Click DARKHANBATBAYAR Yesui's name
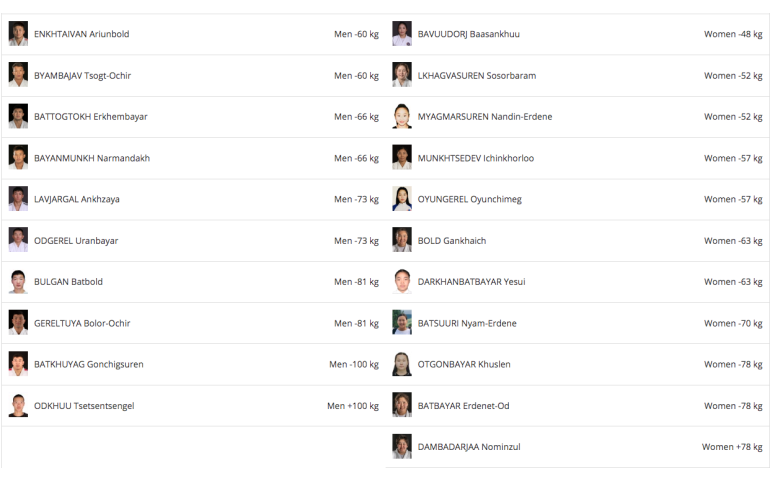This screenshot has height=480, width=770. coord(471,282)
